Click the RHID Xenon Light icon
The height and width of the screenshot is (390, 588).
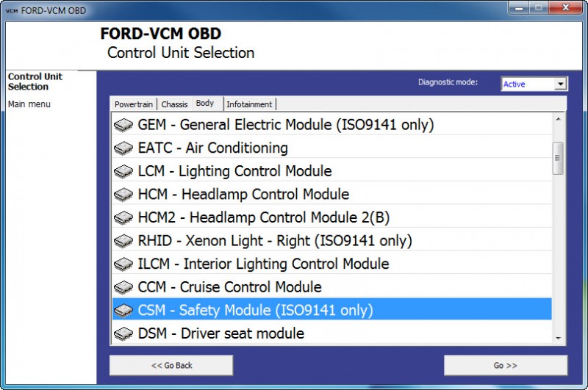(123, 242)
